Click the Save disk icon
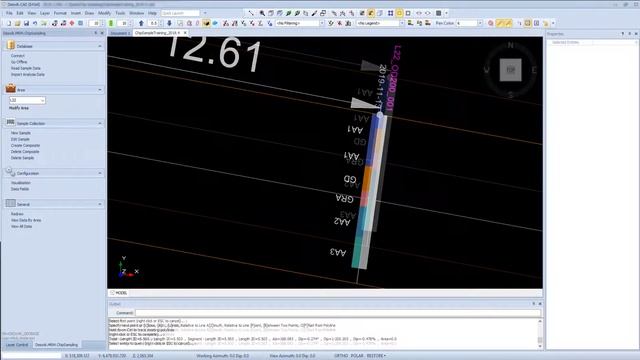Screen dimensions: 640x360 (26, 23)
